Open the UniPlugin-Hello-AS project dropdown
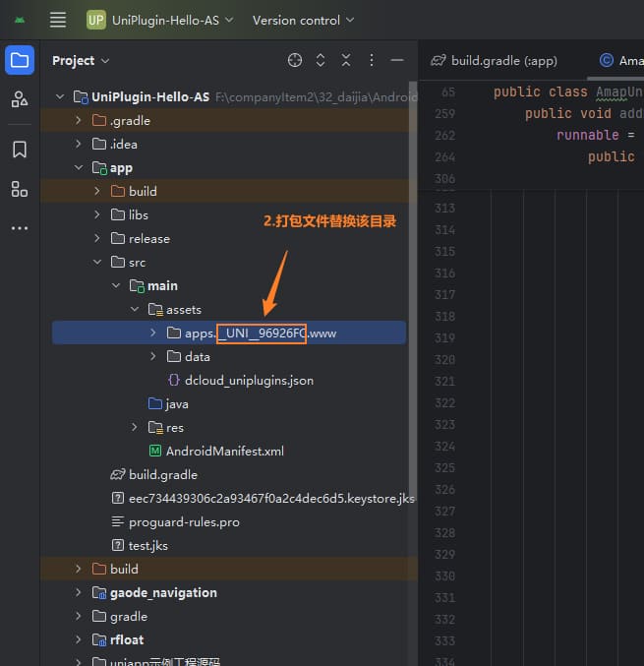This screenshot has height=666, width=644. (161, 20)
